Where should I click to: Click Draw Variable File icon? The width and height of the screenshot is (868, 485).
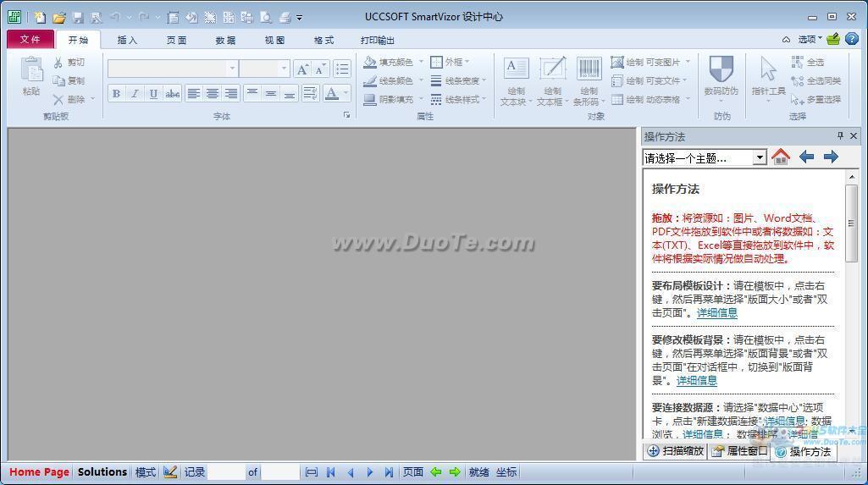[617, 80]
